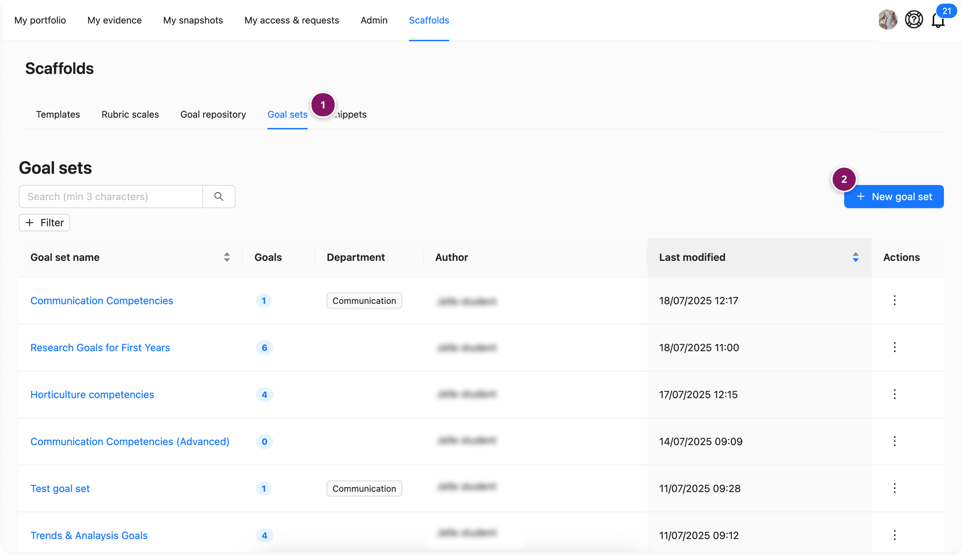Open actions menu for Research Goals row

coord(894,347)
